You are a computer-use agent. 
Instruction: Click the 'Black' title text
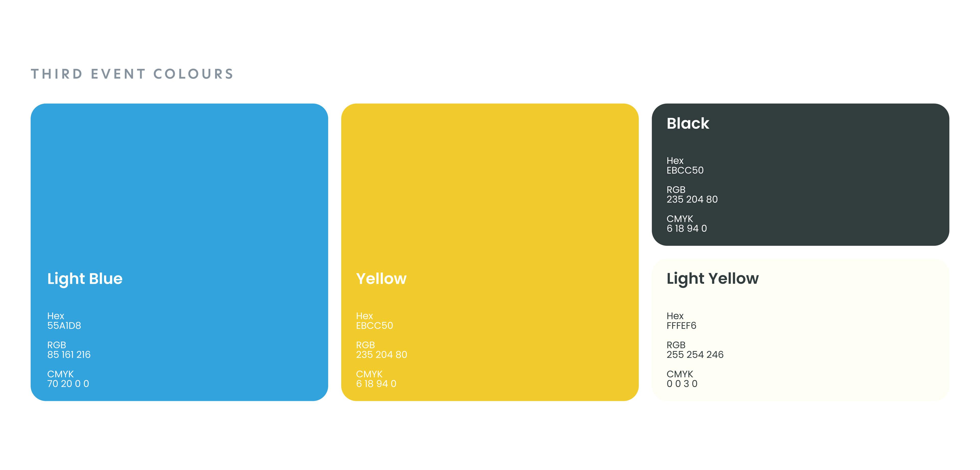pyautogui.click(x=688, y=123)
